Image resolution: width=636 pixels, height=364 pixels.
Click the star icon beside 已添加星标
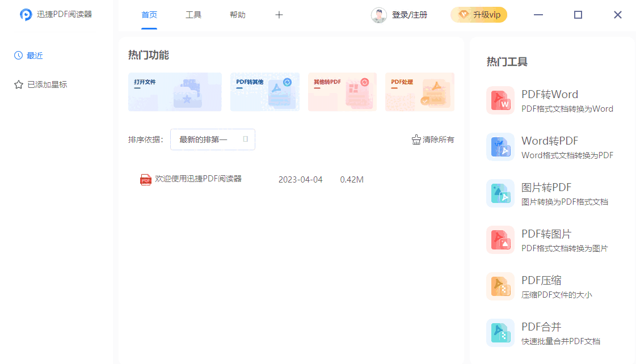[x=16, y=84]
